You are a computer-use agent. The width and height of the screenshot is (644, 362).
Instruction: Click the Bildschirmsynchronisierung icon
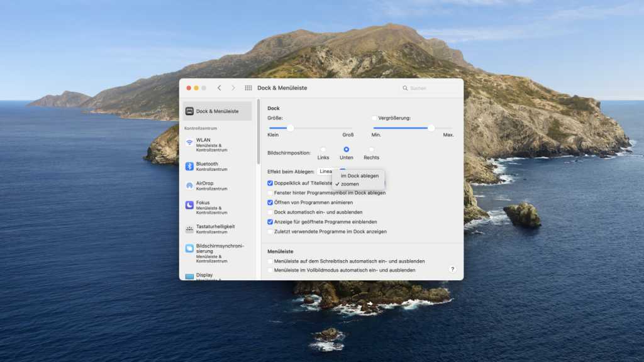(189, 248)
